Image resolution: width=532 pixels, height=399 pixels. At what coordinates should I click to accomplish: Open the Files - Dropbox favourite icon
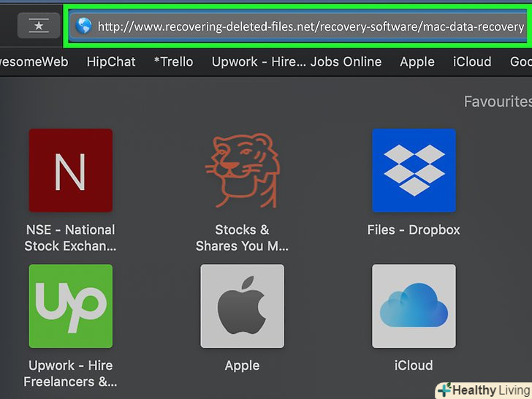click(x=414, y=170)
